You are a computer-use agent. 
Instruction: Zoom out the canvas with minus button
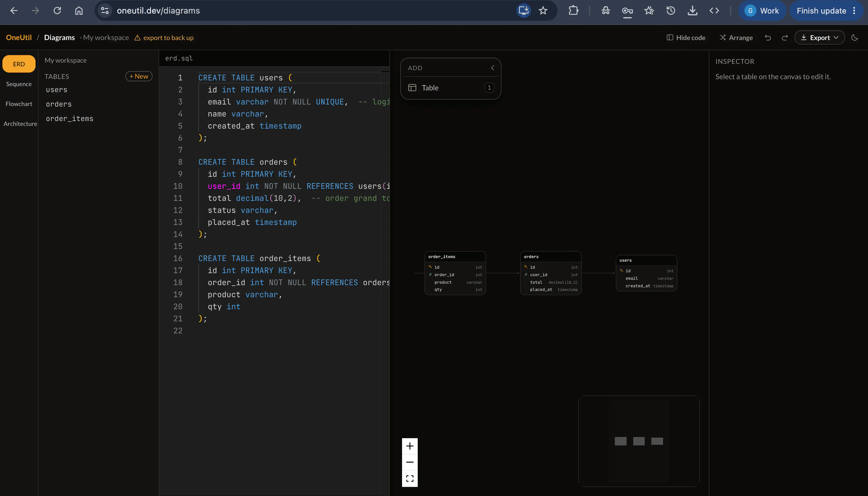(x=410, y=462)
